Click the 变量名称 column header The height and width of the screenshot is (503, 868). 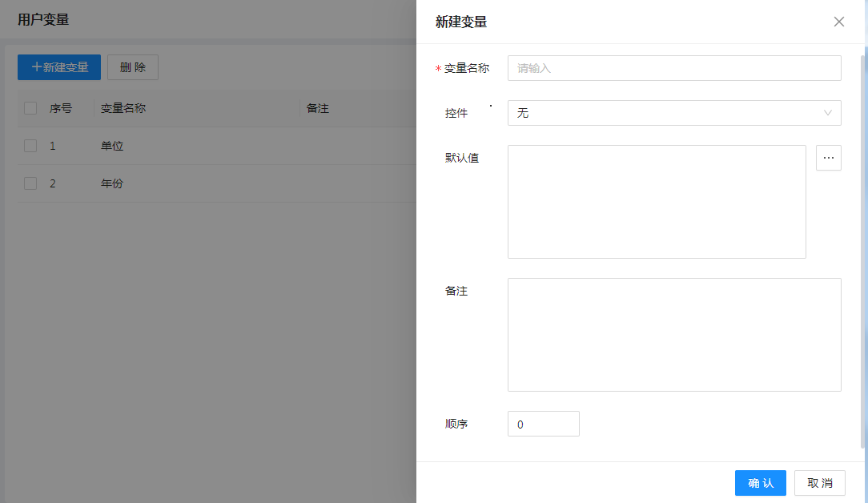(123, 108)
